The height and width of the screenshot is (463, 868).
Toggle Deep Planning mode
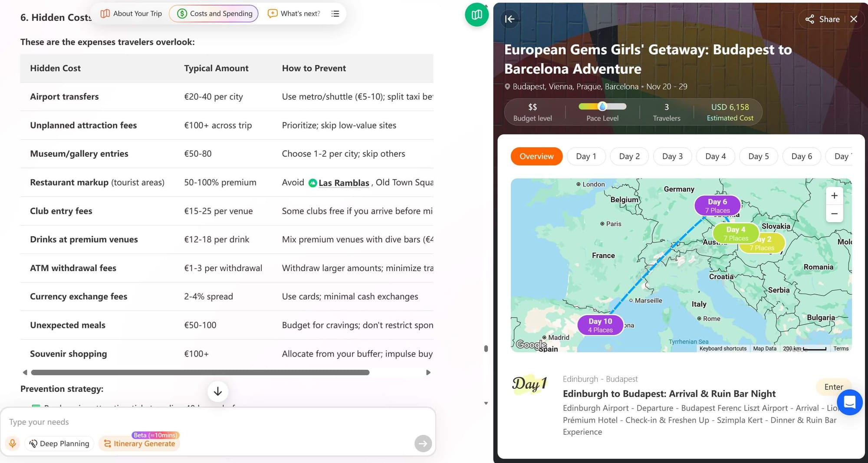[x=59, y=443]
